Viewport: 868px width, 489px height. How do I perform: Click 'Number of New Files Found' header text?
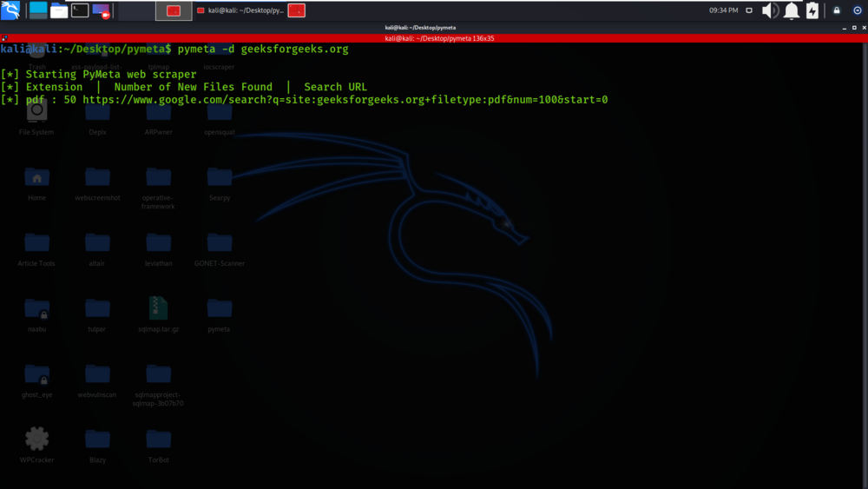point(194,87)
